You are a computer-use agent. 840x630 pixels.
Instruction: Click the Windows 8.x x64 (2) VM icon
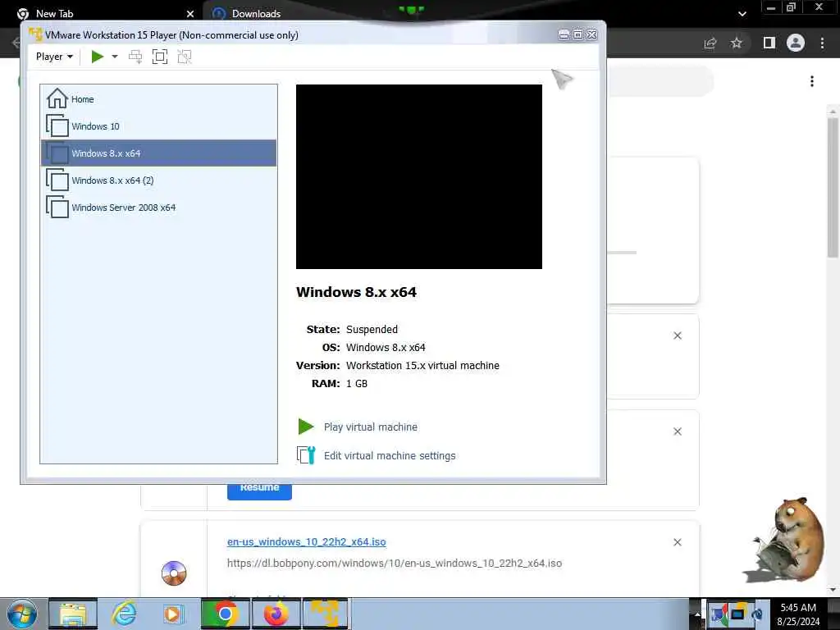(x=57, y=180)
